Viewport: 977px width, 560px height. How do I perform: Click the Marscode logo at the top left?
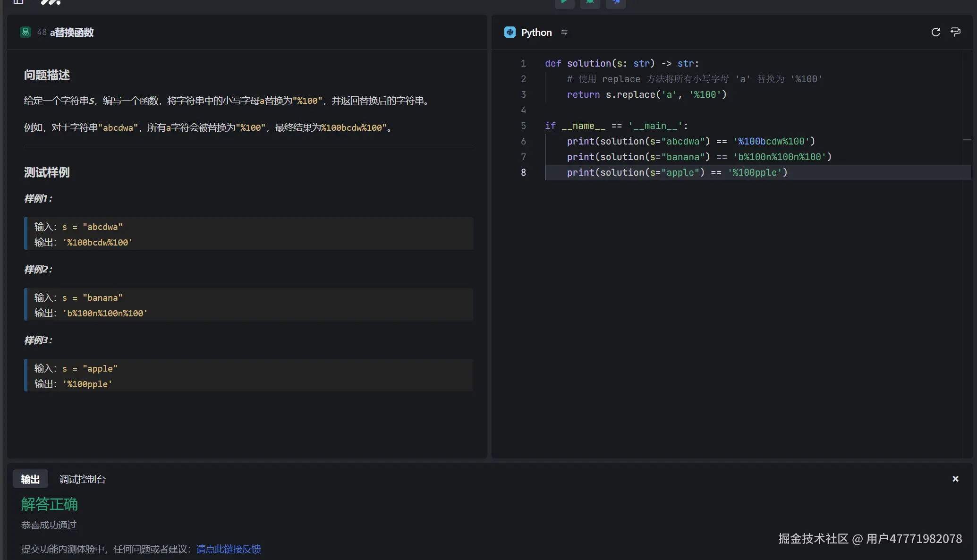pyautogui.click(x=51, y=2)
